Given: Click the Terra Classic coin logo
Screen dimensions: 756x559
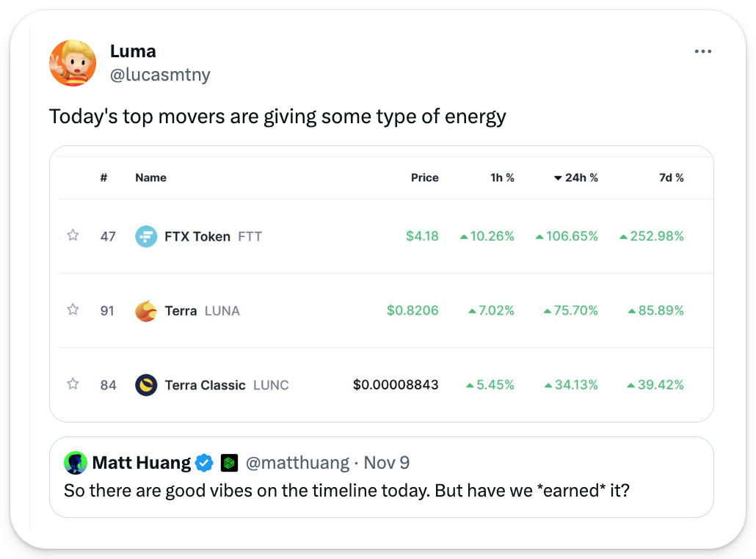Looking at the screenshot, I should point(146,384).
